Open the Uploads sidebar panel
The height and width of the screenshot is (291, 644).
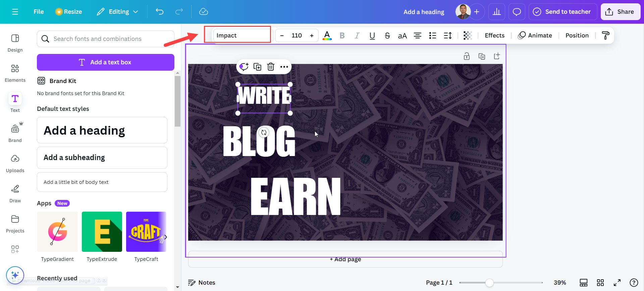(15, 163)
